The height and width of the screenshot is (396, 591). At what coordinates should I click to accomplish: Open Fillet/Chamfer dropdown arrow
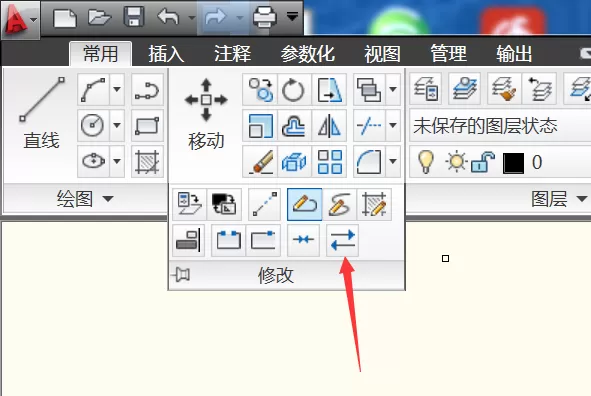(393, 162)
